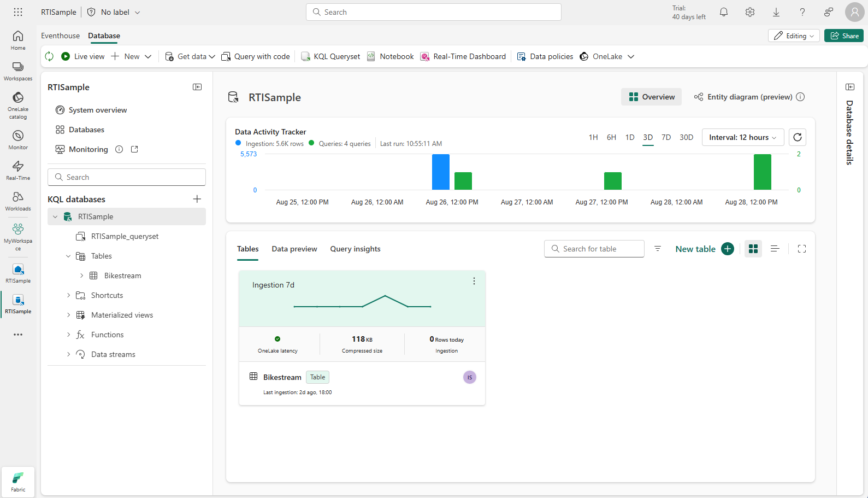Open the Interval: 12 hours dropdown
868x498 pixels.
(743, 137)
